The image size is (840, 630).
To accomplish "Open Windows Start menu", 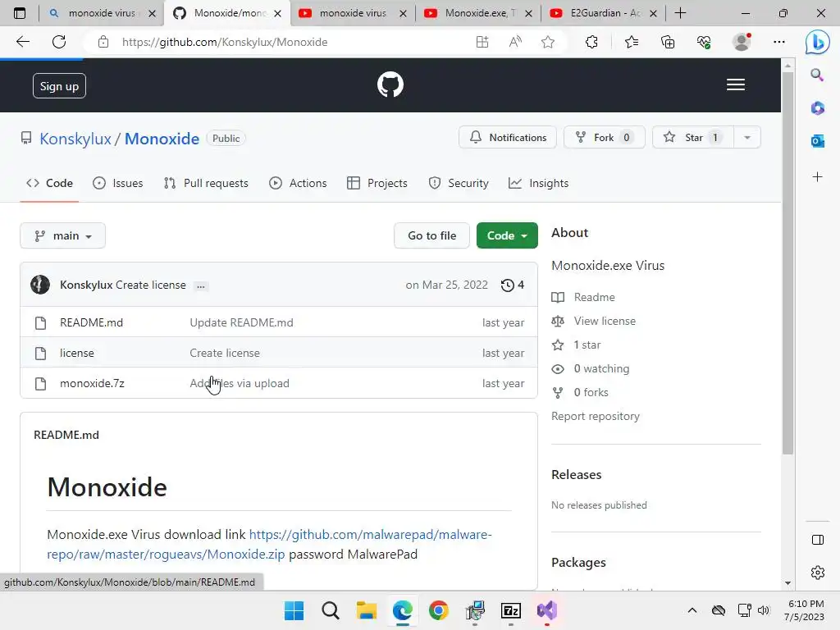I will pyautogui.click(x=294, y=610).
